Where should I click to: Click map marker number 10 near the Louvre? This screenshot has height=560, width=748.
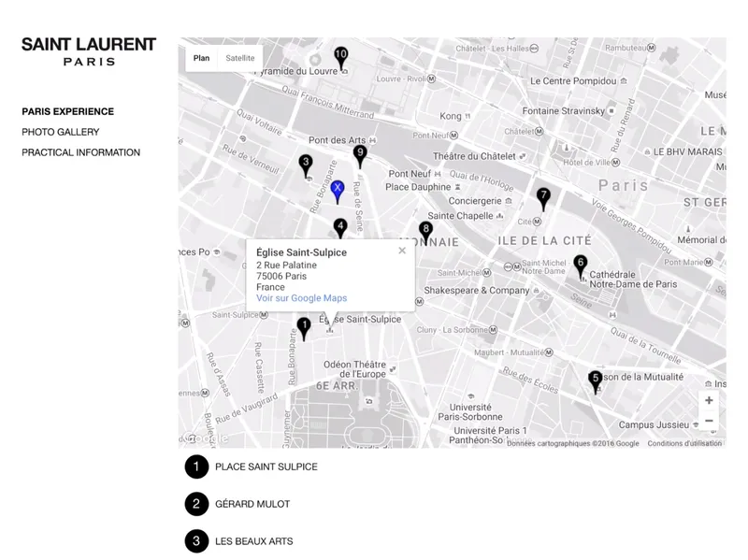pyautogui.click(x=340, y=56)
